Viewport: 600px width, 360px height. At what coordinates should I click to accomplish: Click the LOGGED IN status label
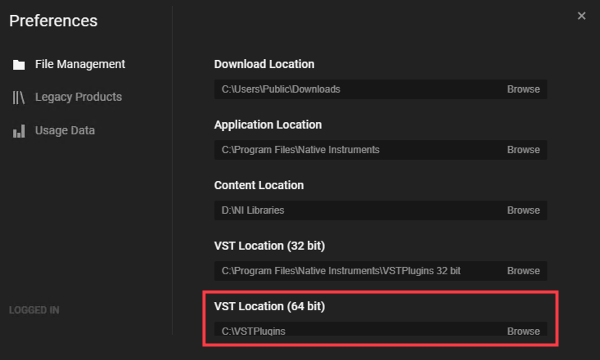click(34, 310)
